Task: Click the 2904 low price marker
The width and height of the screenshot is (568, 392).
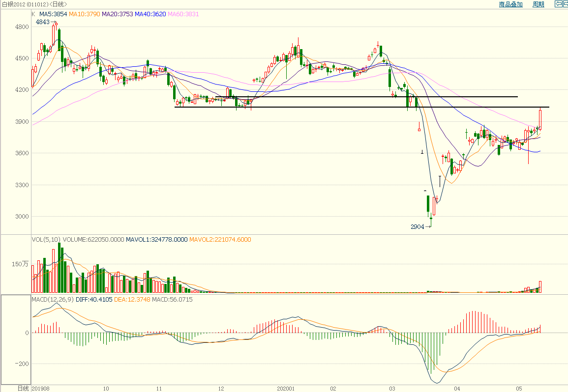Action: click(x=417, y=227)
